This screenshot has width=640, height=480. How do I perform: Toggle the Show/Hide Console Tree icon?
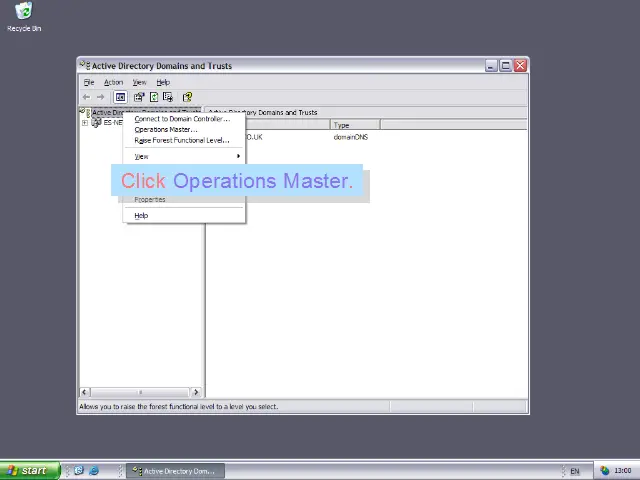(x=120, y=97)
